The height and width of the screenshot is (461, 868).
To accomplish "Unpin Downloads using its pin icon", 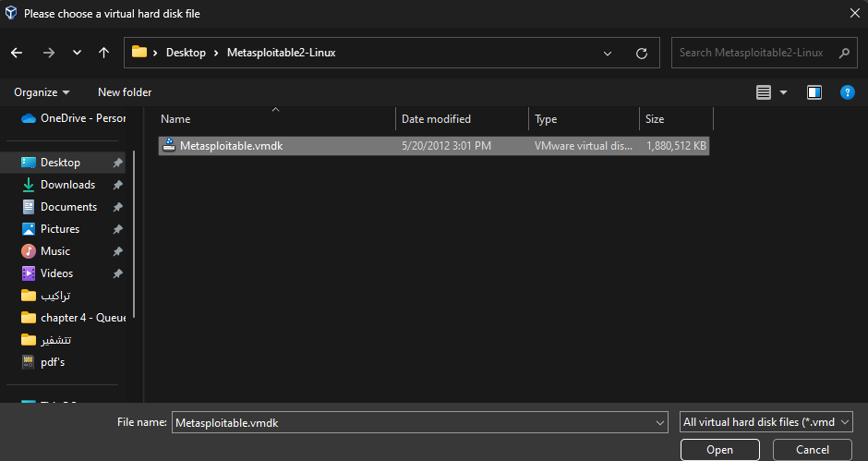I will click(x=117, y=185).
